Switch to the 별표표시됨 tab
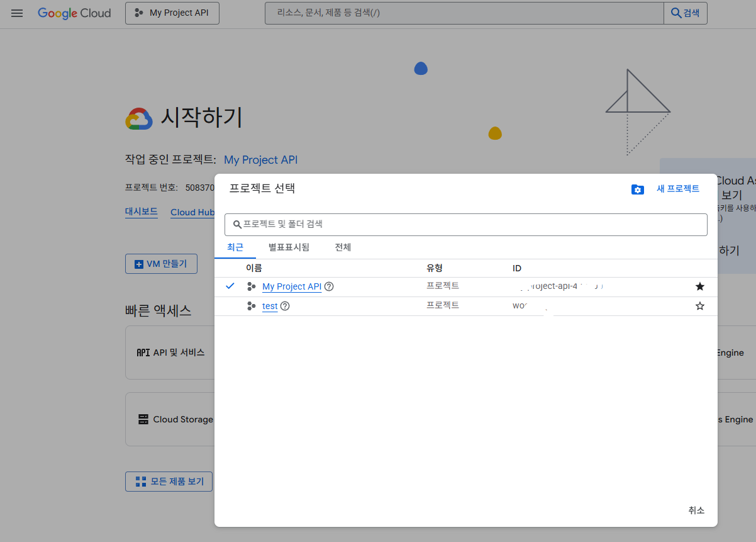The image size is (756, 542). [289, 247]
